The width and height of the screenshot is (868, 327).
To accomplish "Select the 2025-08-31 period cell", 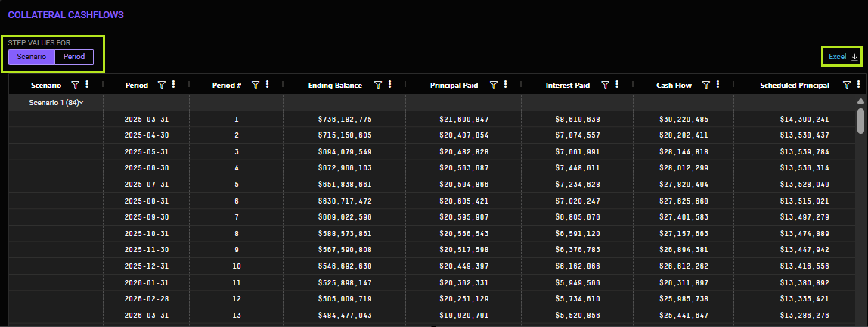I will coord(146,201).
